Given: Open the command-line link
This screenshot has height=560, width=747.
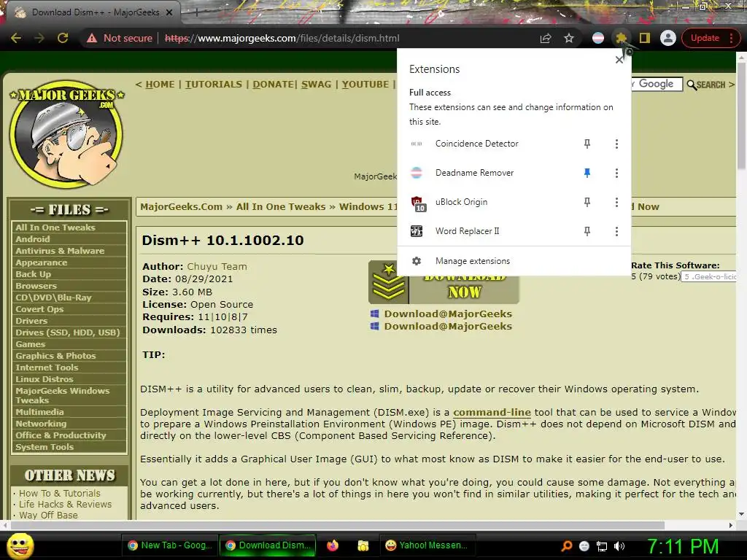Looking at the screenshot, I should pos(492,413).
